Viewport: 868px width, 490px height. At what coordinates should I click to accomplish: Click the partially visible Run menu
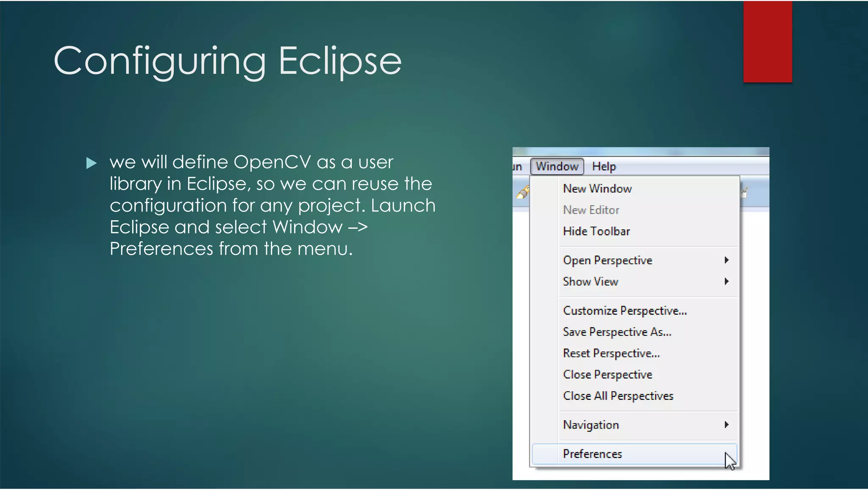[517, 166]
